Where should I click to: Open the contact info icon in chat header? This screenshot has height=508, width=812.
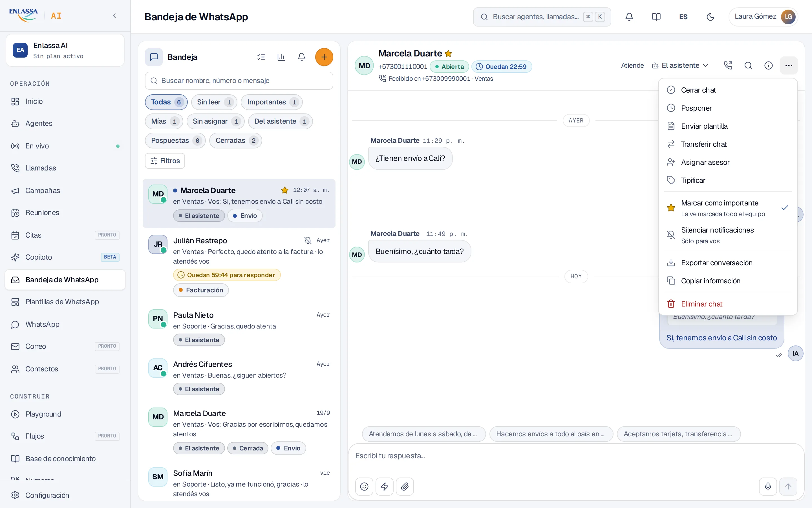pyautogui.click(x=768, y=65)
